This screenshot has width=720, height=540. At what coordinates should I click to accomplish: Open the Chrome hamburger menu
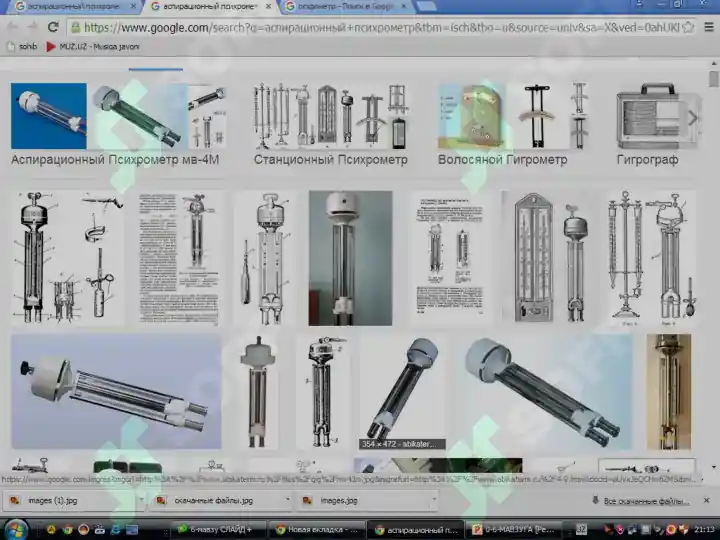(709, 28)
